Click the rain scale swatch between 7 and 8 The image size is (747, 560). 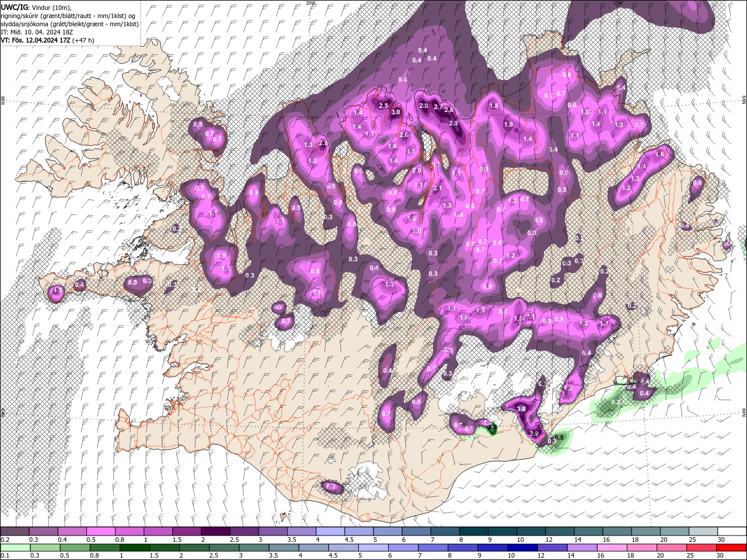[x=434, y=548]
